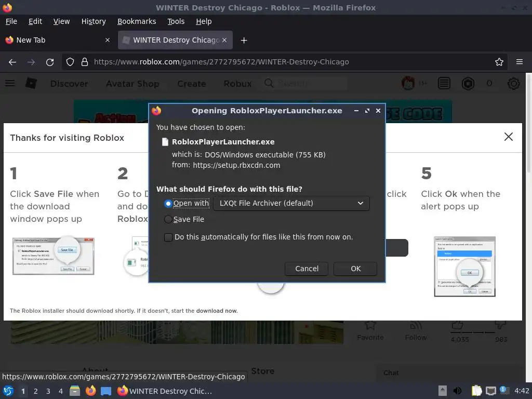Open the LXQt start menu icon
The width and height of the screenshot is (532, 399).
8,391
